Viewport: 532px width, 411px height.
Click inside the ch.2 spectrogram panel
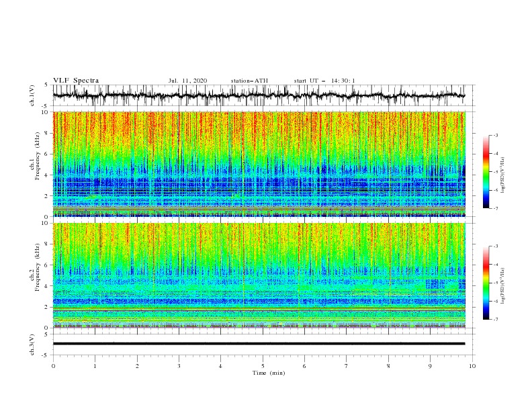point(259,275)
